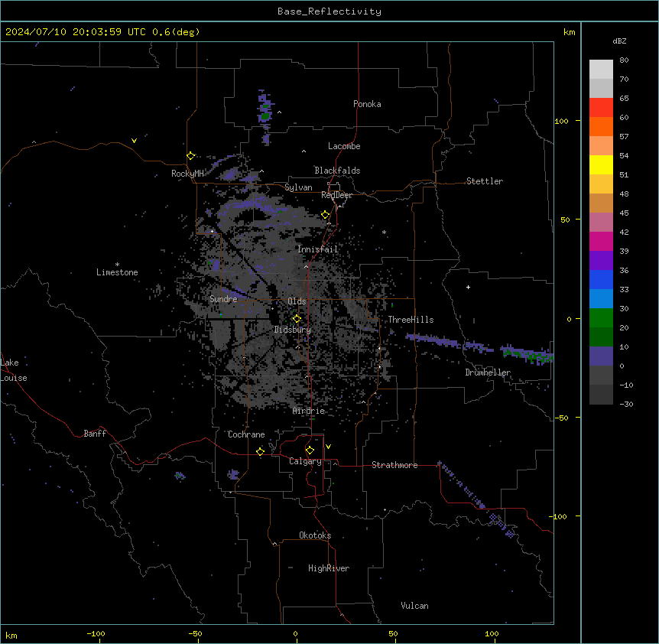Image resolution: width=659 pixels, height=644 pixels.
Task: Select the blue 33-36 dBZ legend swatch
Action: [x=601, y=279]
